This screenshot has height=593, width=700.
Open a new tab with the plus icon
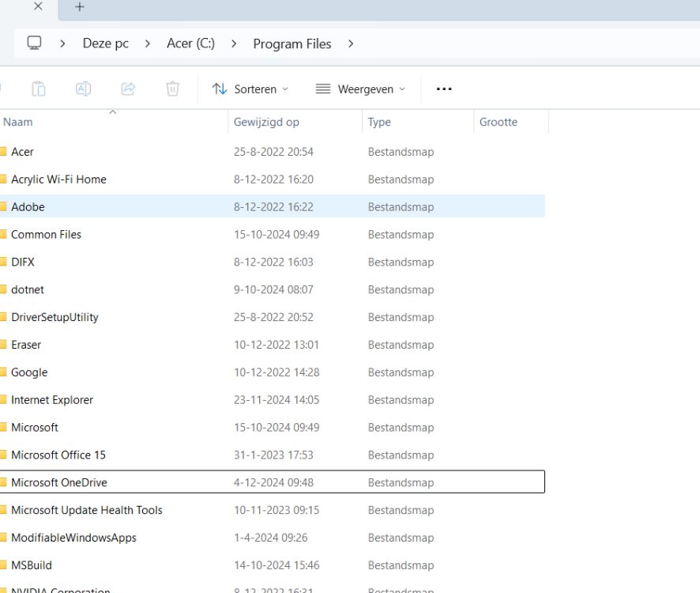click(x=79, y=7)
